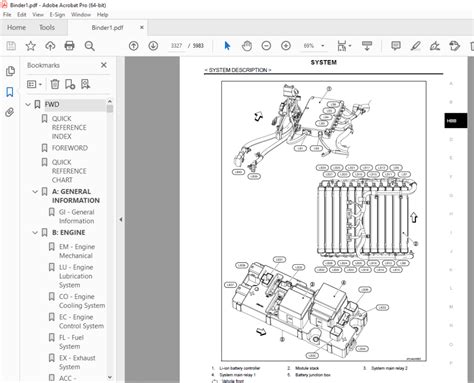
Task: Choose the Selection arrow tool
Action: 227,46
